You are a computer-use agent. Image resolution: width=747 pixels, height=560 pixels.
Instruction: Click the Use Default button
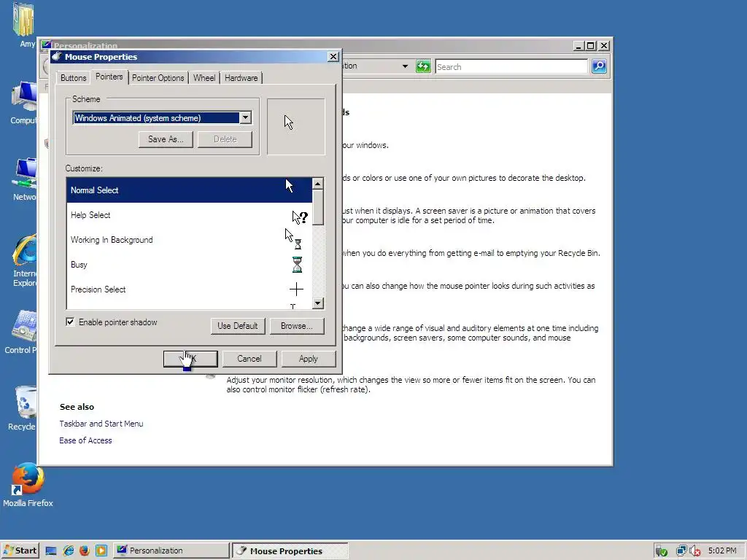point(238,326)
